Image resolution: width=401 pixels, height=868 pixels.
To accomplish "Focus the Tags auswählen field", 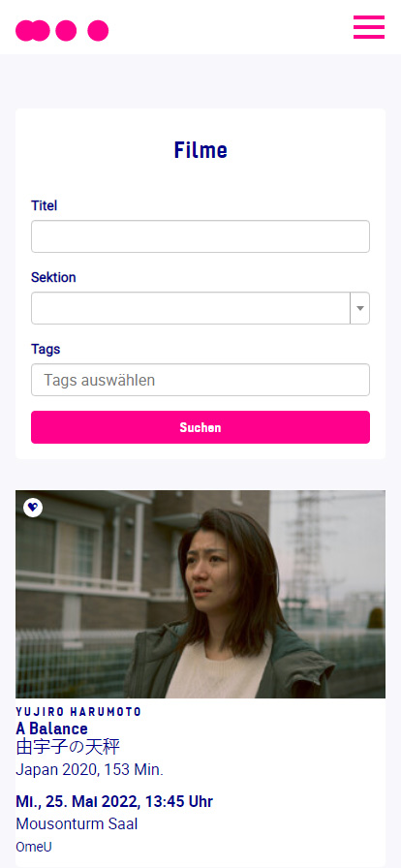I will pyautogui.click(x=200, y=380).
